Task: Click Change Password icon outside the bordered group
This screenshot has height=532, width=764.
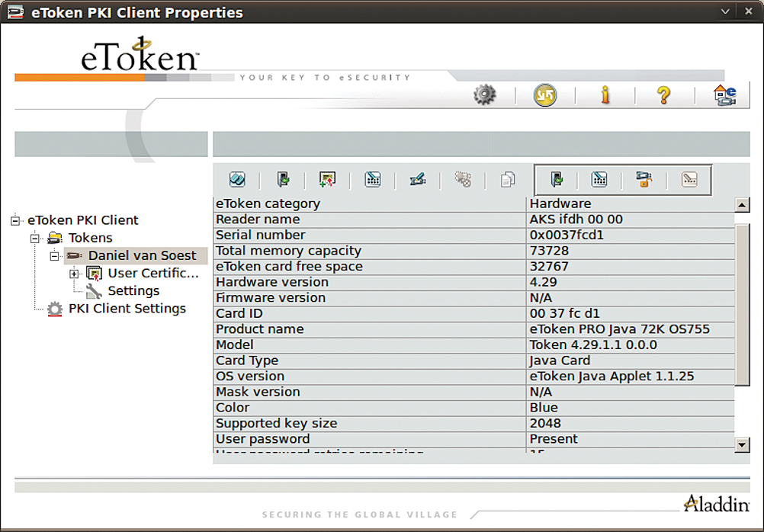Action: point(373,180)
